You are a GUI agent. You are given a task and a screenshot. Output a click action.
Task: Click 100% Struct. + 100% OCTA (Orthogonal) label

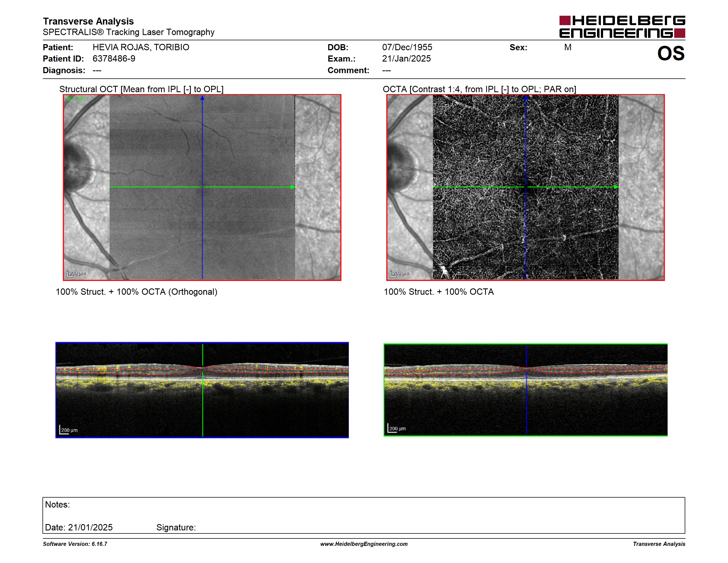click(x=136, y=292)
